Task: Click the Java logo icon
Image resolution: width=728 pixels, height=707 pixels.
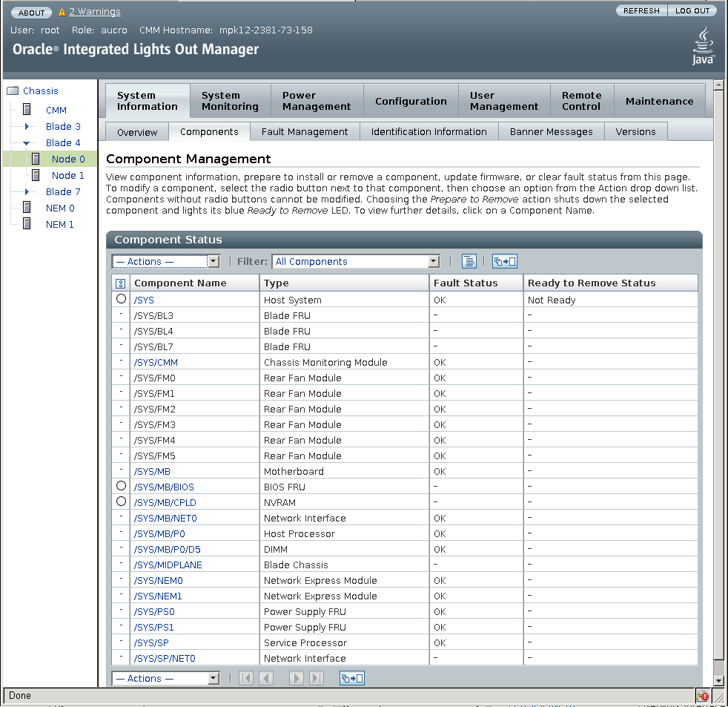Action: coord(703,46)
